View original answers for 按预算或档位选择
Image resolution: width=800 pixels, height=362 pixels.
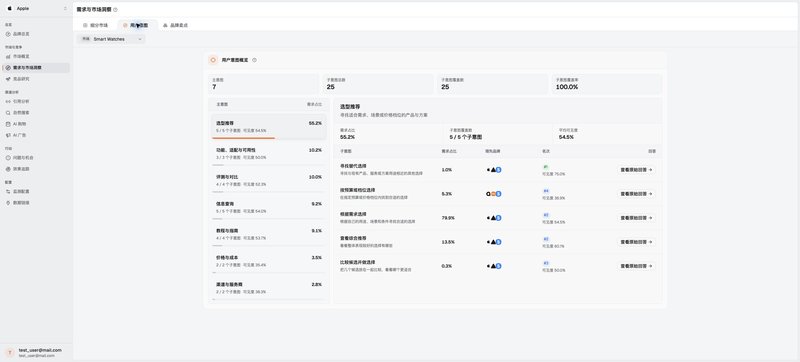tap(636, 194)
